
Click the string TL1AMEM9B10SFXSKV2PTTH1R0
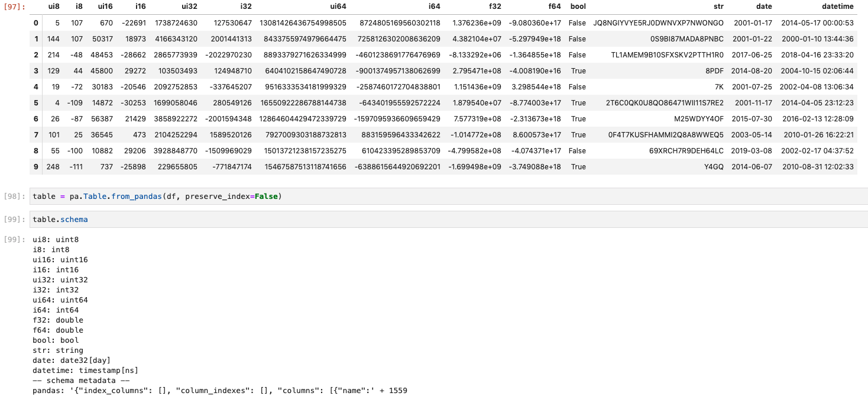click(667, 54)
